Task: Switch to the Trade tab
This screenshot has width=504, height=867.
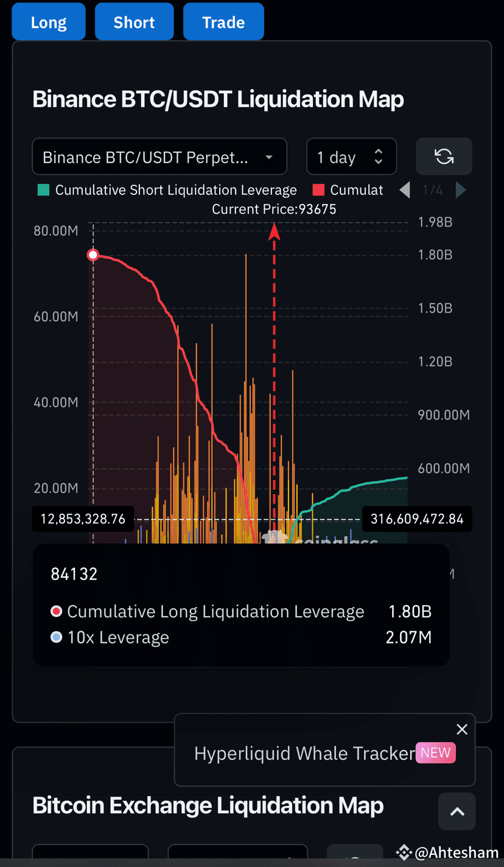Action: (223, 21)
